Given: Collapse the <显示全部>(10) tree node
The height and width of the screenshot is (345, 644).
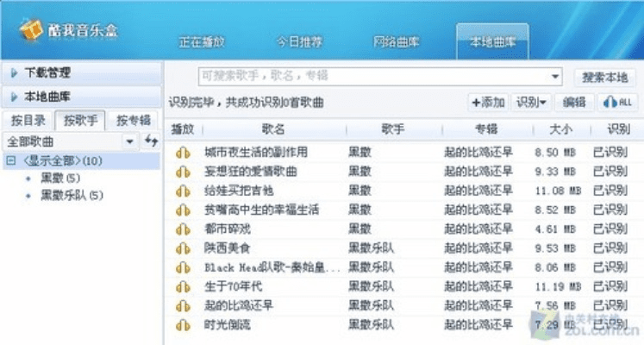Looking at the screenshot, I should 11,160.
